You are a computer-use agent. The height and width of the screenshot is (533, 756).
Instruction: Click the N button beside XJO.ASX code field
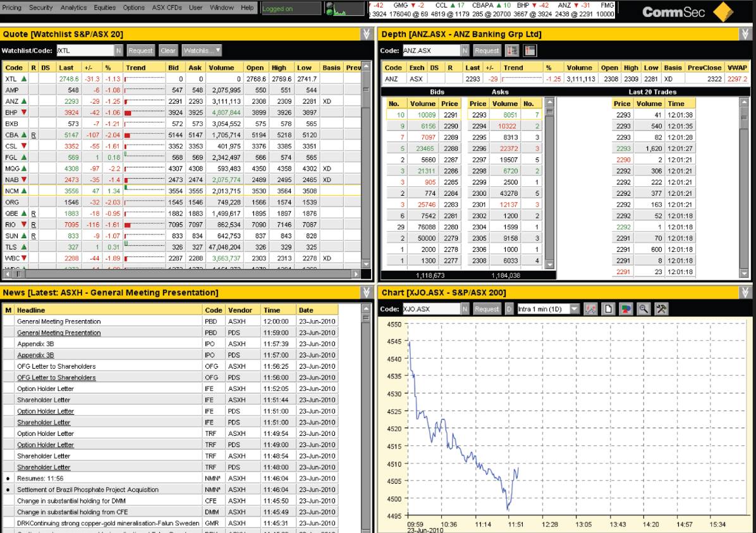click(465, 309)
